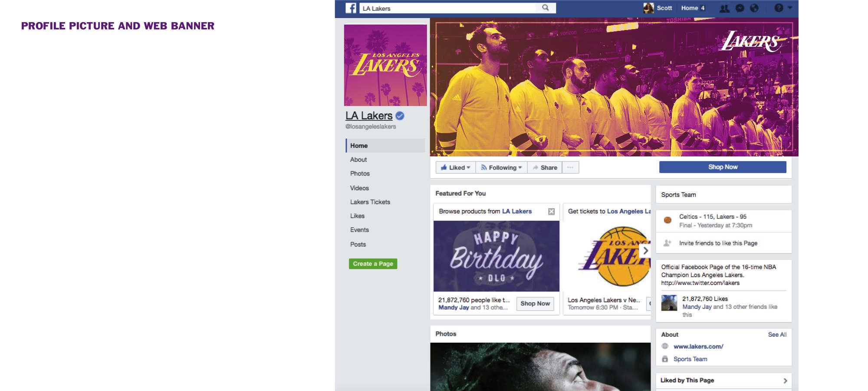Click Mandy Jay link in likes box
Image resolution: width=868 pixels, height=391 pixels.
697,307
